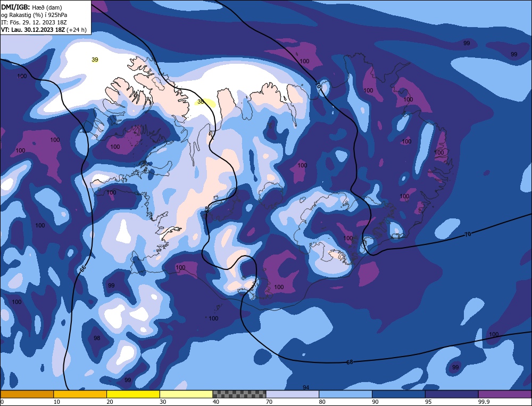532x406 pixels.
Task: Click the dark indigo 95–99.9 legend swatch
Action: 452,394
